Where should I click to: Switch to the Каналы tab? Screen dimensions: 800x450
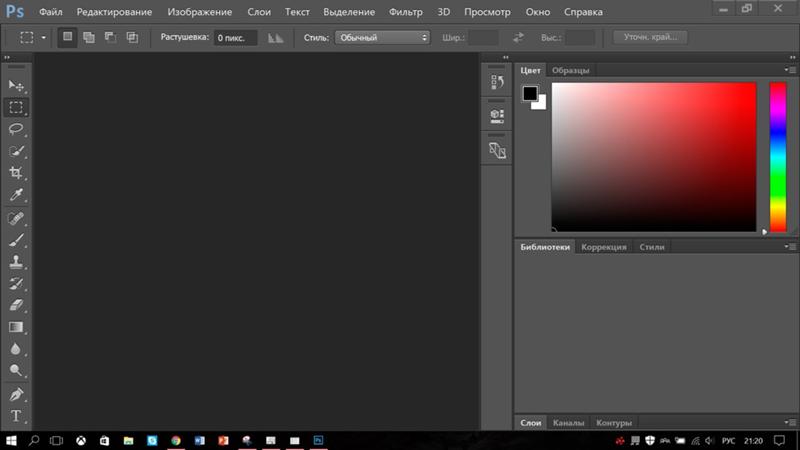568,423
